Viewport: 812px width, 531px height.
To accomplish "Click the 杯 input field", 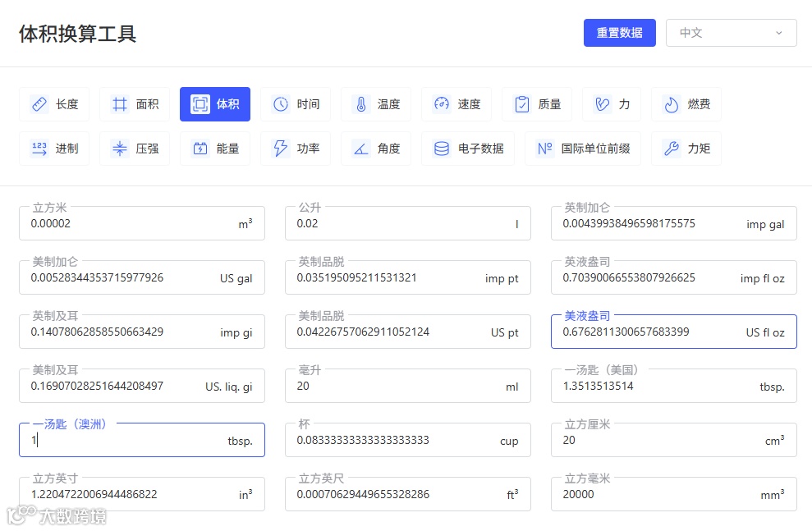I will coord(407,440).
